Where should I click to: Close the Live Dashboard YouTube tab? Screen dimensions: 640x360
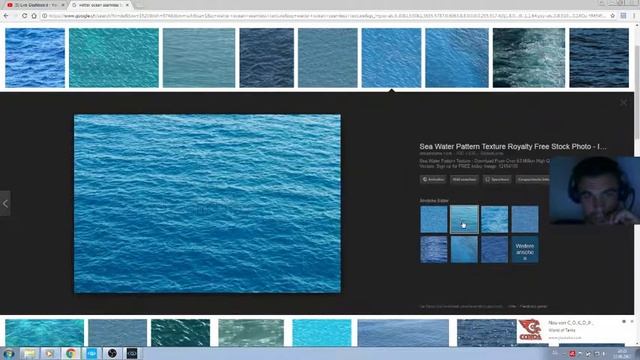point(63,5)
